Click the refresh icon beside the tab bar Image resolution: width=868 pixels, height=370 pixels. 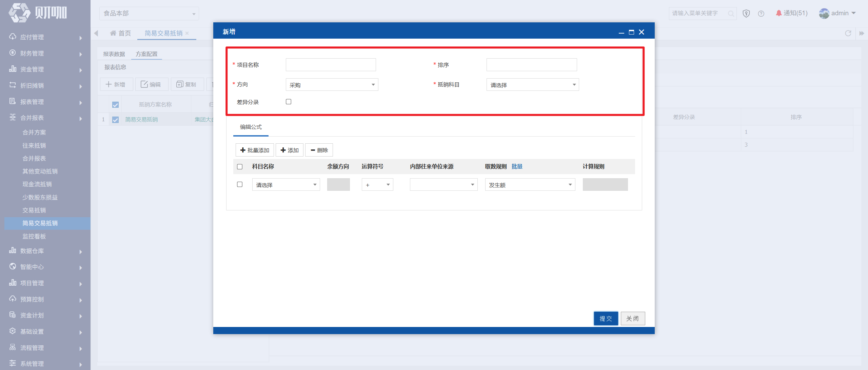click(848, 33)
